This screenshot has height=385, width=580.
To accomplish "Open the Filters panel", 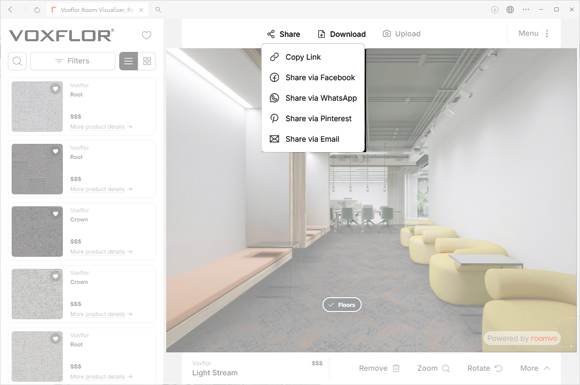I will pos(72,61).
